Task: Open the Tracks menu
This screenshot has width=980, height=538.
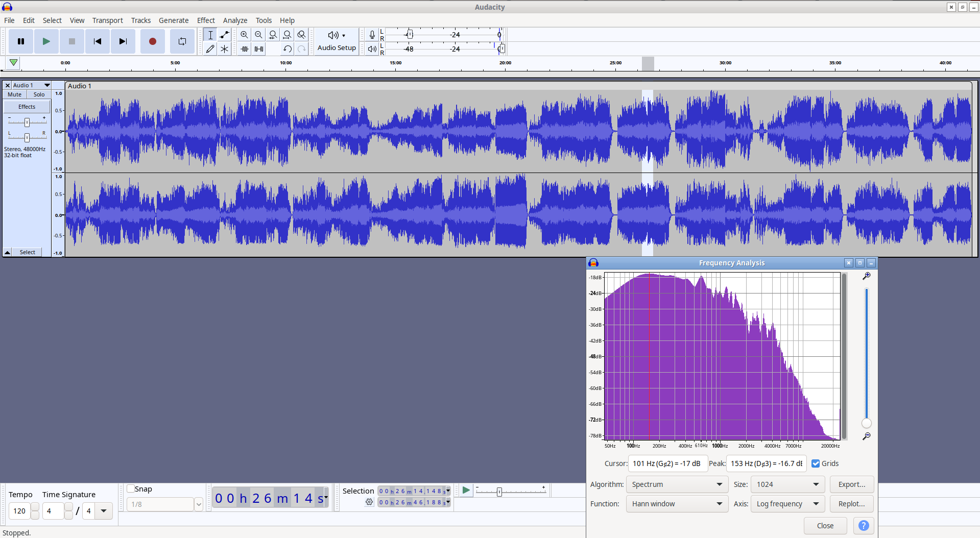Action: tap(141, 20)
